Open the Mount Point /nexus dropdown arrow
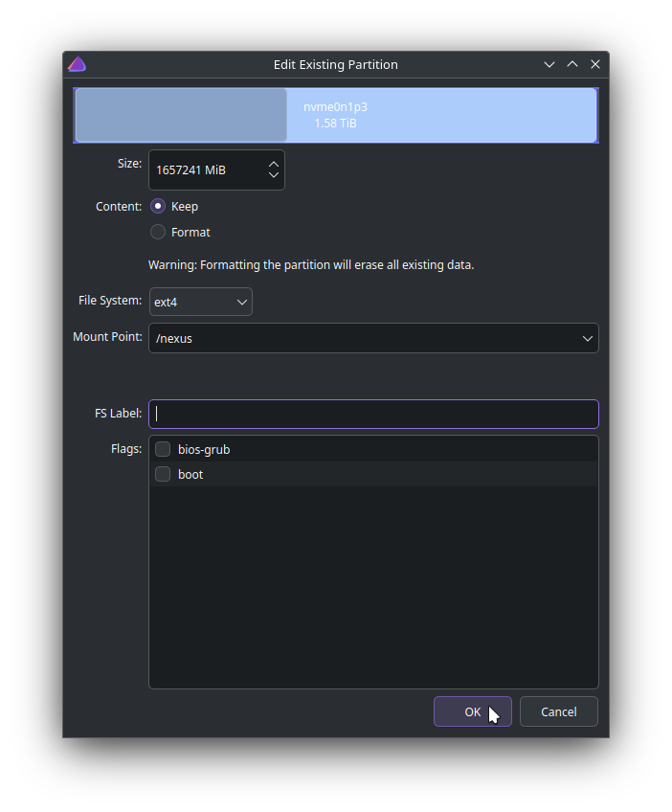Screen dimensions: 672x812 (x=587, y=338)
